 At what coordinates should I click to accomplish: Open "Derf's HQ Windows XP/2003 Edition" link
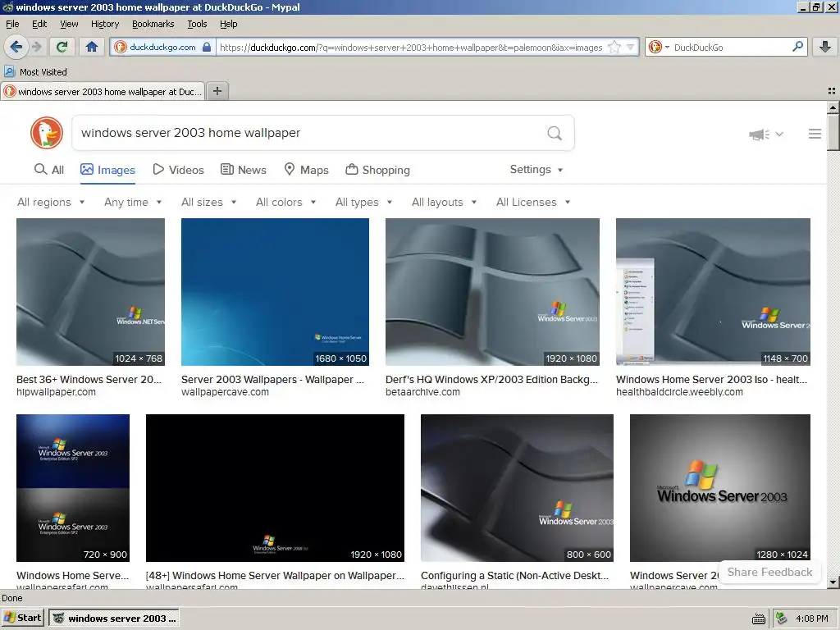tap(492, 379)
